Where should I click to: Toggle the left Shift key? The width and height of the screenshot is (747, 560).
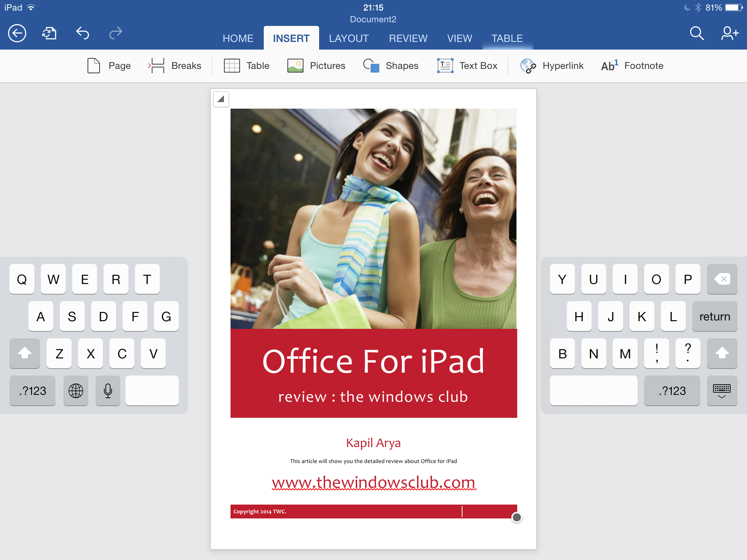25,353
